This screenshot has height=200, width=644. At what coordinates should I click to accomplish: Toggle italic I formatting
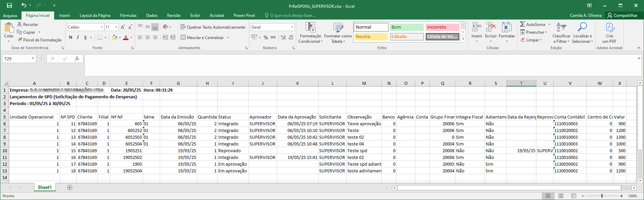(78, 37)
